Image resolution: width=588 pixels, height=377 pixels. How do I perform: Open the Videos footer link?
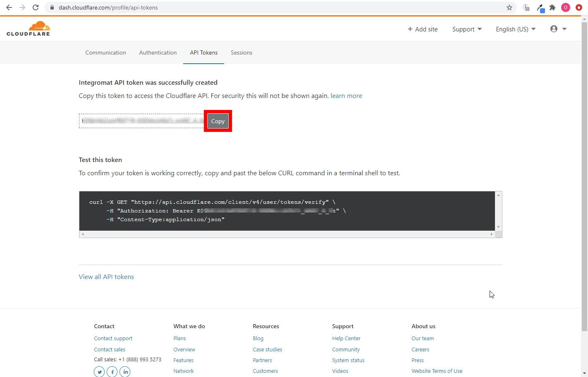340,371
